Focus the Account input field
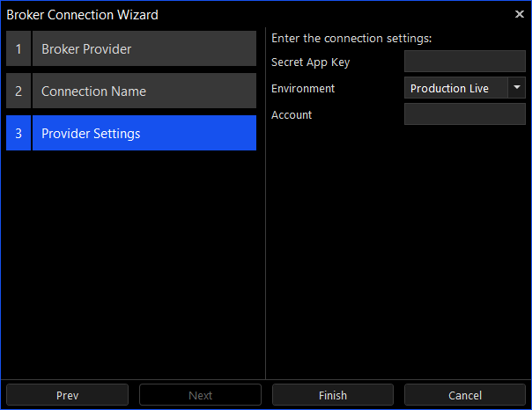 coord(465,114)
